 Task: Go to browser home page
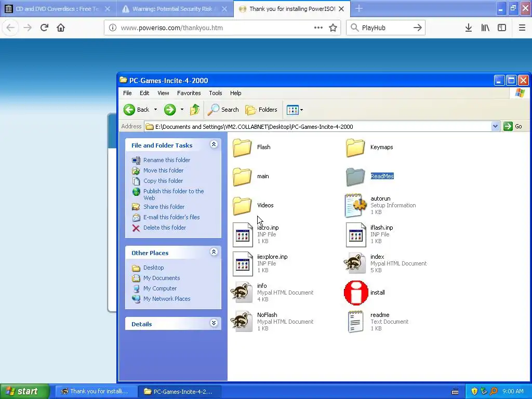[61, 28]
